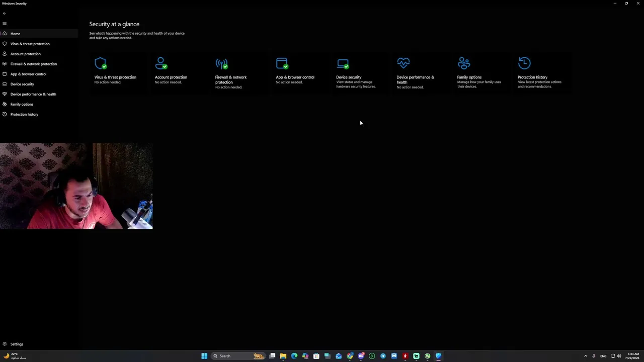
Task: Open Family options in the sidebar
Action: click(39, 104)
